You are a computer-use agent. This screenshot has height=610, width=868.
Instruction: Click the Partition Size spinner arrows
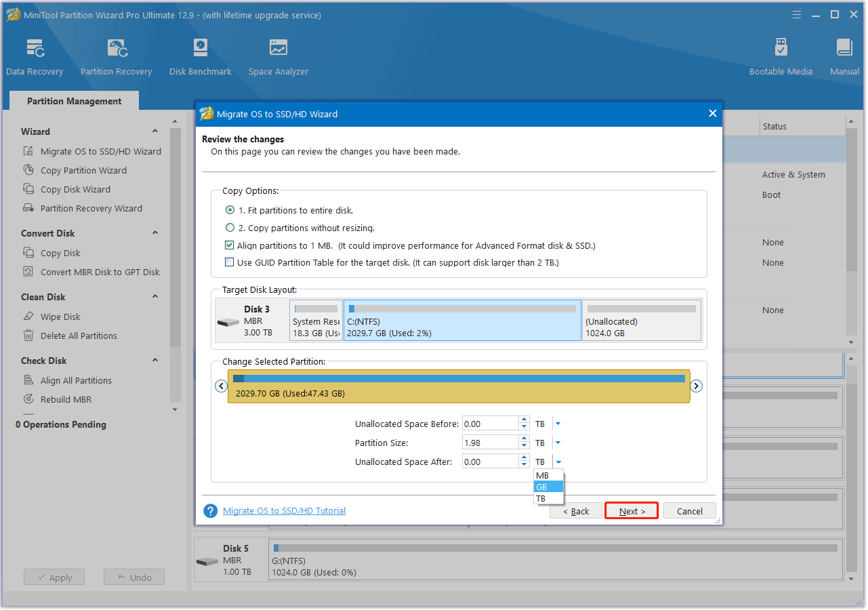pyautogui.click(x=524, y=443)
